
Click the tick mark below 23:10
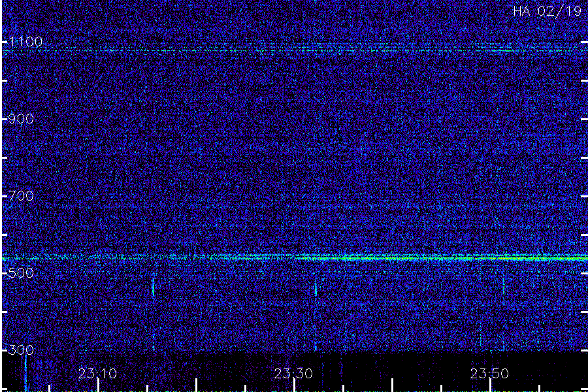[98, 385]
